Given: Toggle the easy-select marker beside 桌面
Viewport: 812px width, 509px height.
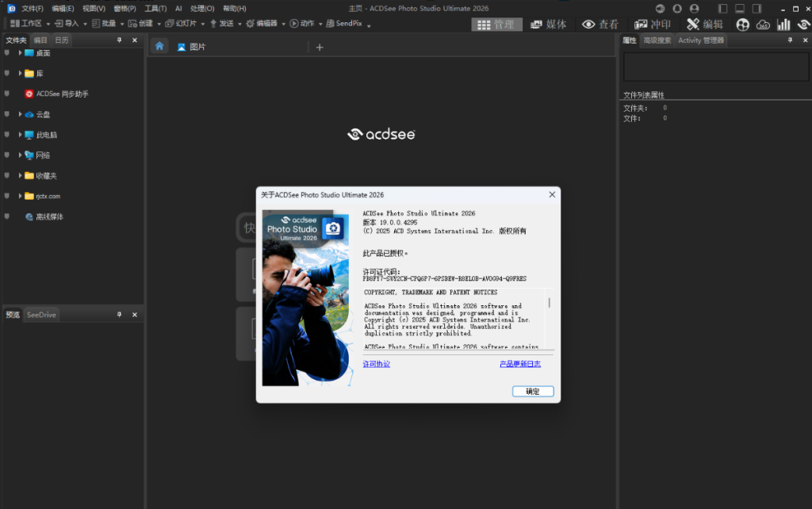Looking at the screenshot, I should pos(7,52).
